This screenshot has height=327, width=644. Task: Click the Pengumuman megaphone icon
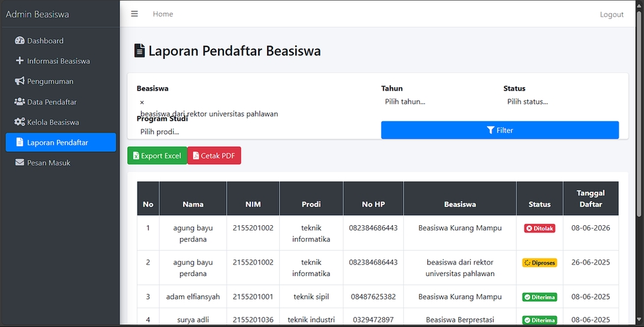coord(19,82)
